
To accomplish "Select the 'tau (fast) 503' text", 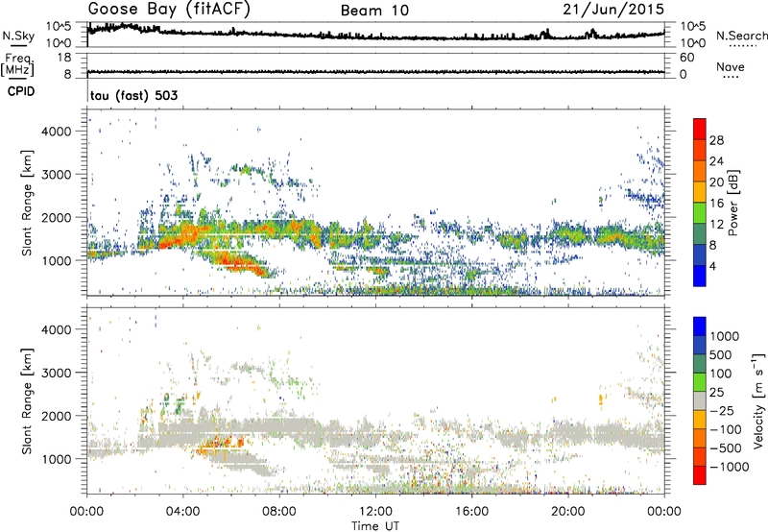I will pos(133,95).
